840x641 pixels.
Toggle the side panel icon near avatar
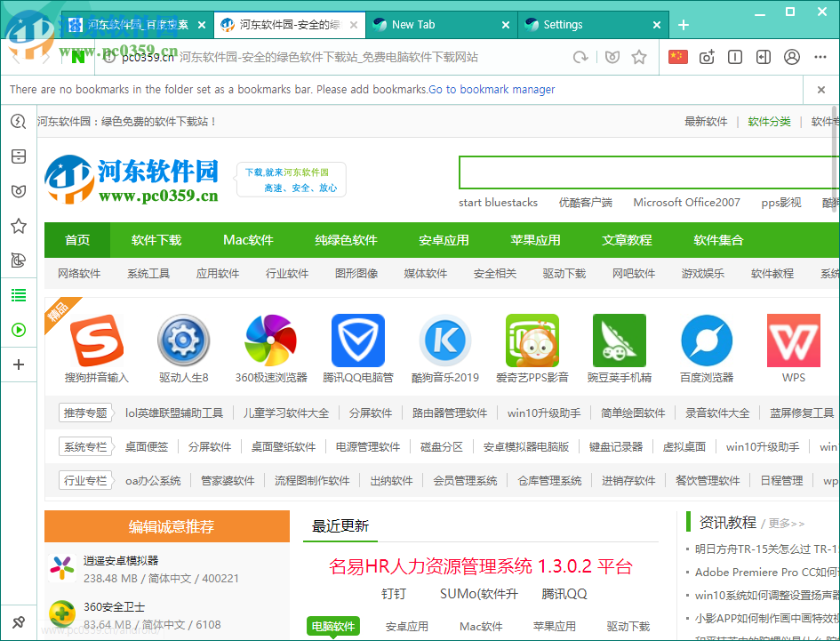(763, 56)
